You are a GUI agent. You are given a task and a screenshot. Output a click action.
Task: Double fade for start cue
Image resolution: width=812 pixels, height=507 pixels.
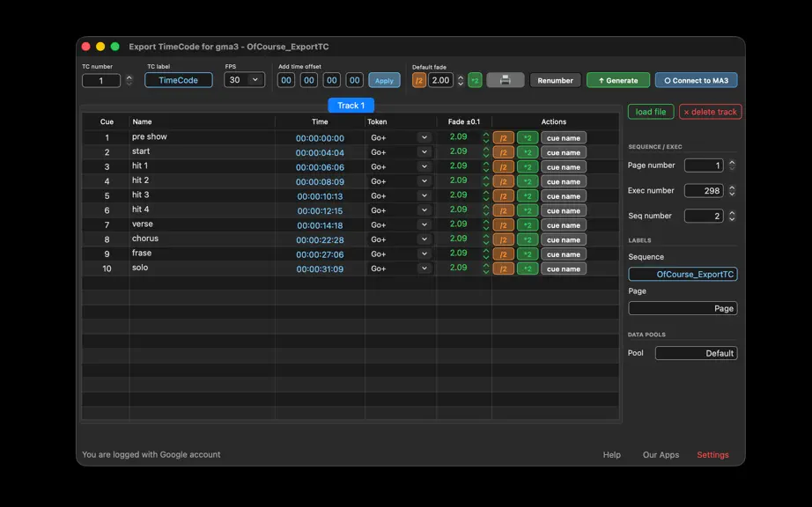point(528,152)
